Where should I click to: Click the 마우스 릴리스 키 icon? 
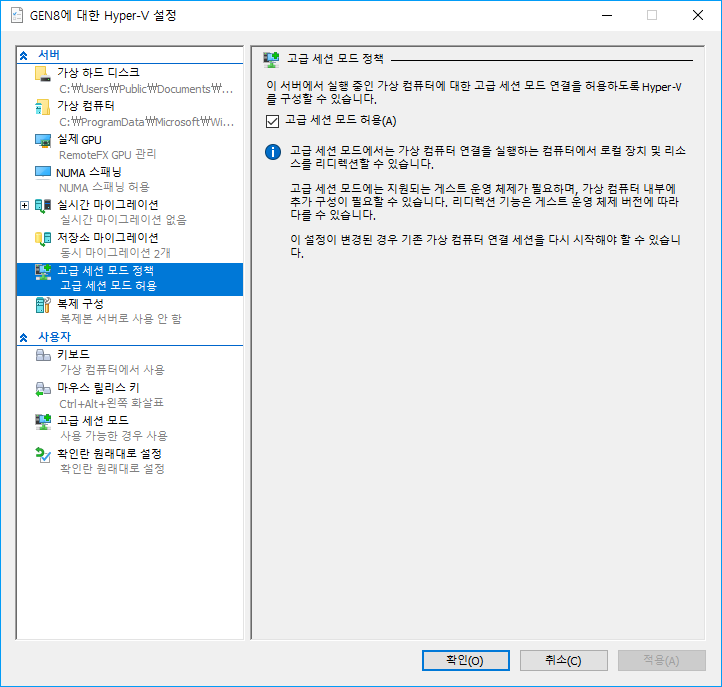43,389
